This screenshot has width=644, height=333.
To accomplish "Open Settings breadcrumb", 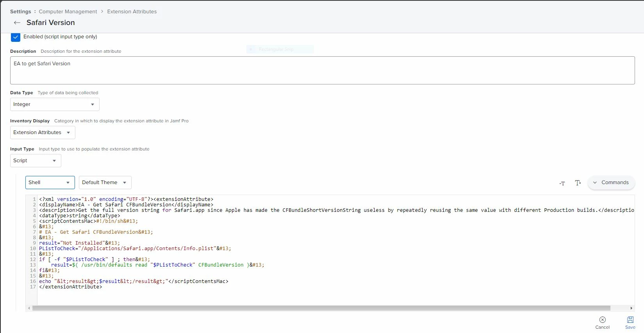I will [x=20, y=12].
